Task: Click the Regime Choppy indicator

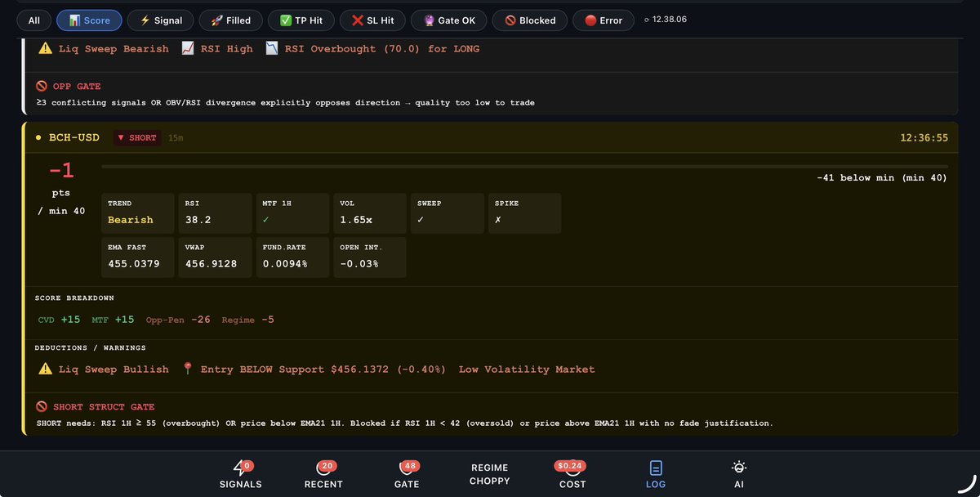Action: click(490, 474)
